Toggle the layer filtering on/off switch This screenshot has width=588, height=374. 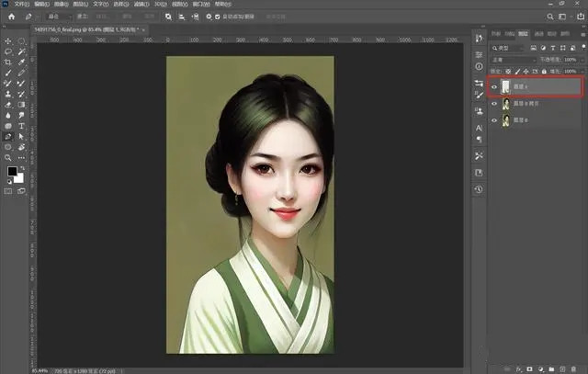click(x=583, y=47)
